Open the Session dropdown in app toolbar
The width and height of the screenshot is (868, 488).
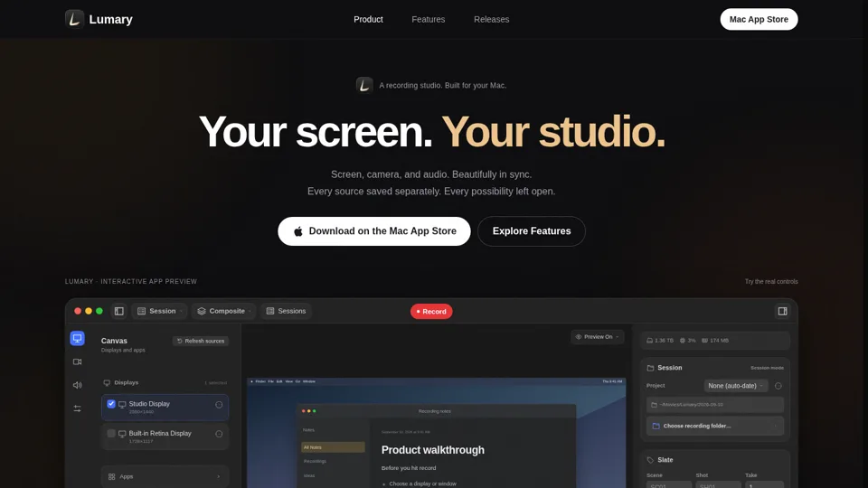[x=159, y=311]
